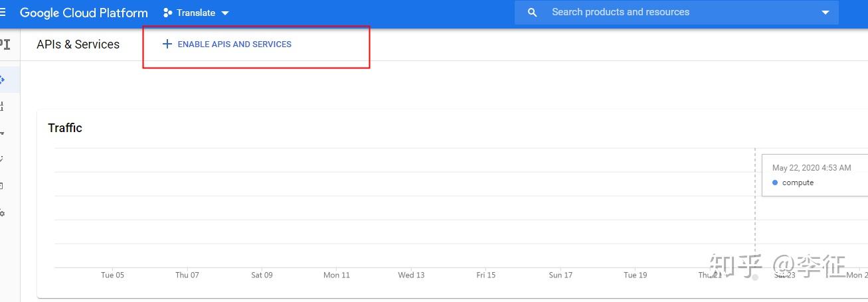The width and height of the screenshot is (868, 302).
Task: Click the search magnifier icon
Action: [532, 13]
